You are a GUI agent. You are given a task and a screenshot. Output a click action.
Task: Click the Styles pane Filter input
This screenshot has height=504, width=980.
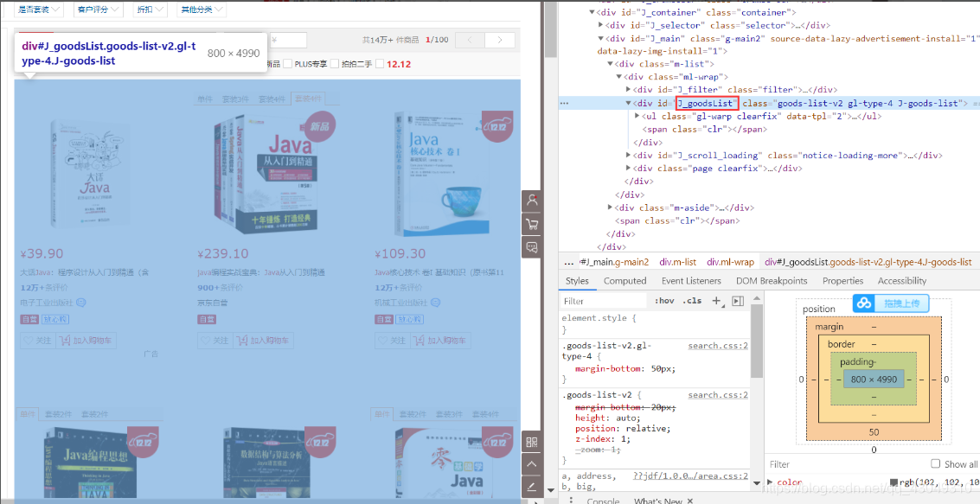(603, 301)
